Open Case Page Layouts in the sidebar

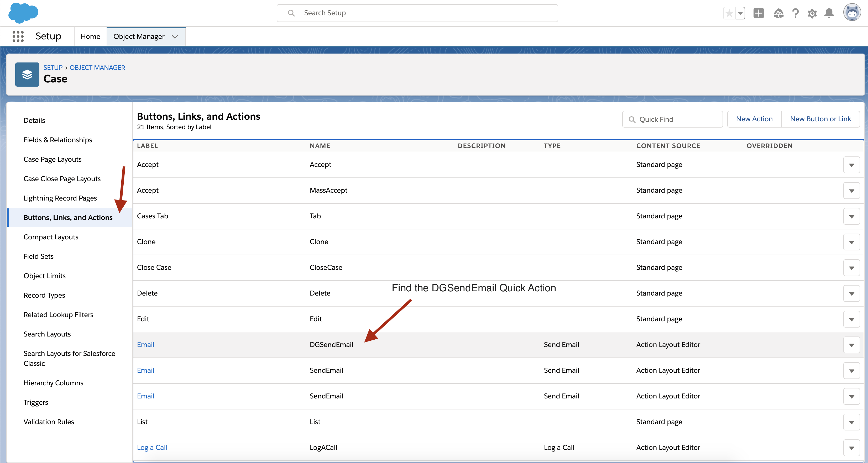pos(52,159)
